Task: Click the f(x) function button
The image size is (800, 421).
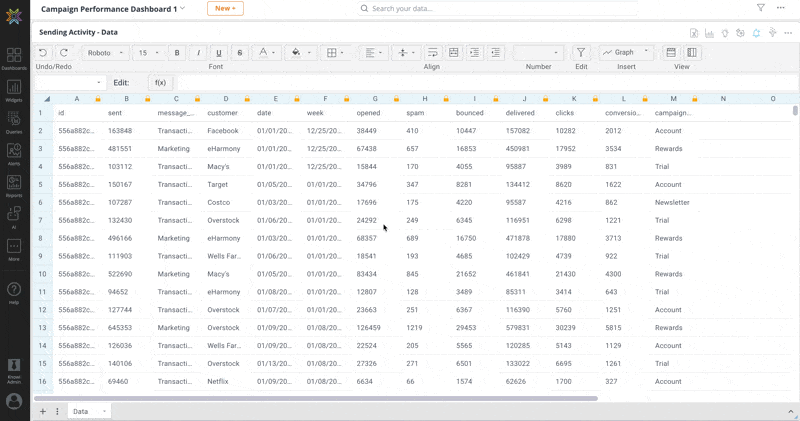Action: click(160, 83)
